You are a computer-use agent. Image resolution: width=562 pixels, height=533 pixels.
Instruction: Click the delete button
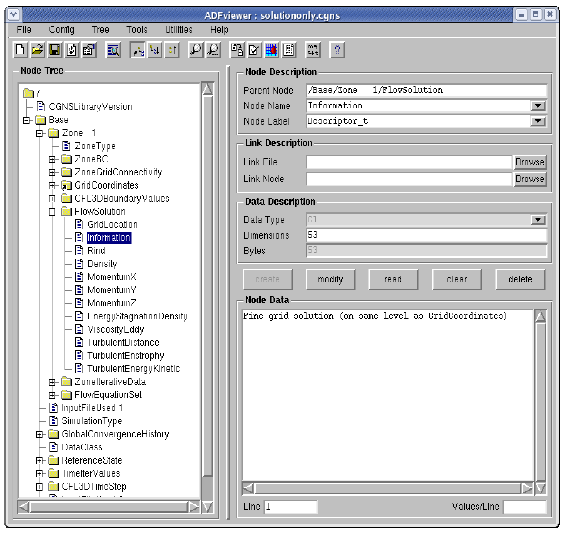click(x=520, y=279)
